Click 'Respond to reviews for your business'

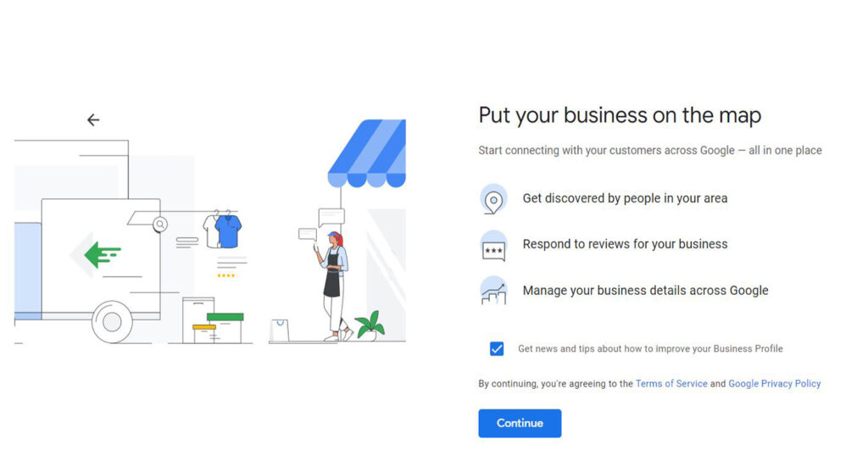625,244
